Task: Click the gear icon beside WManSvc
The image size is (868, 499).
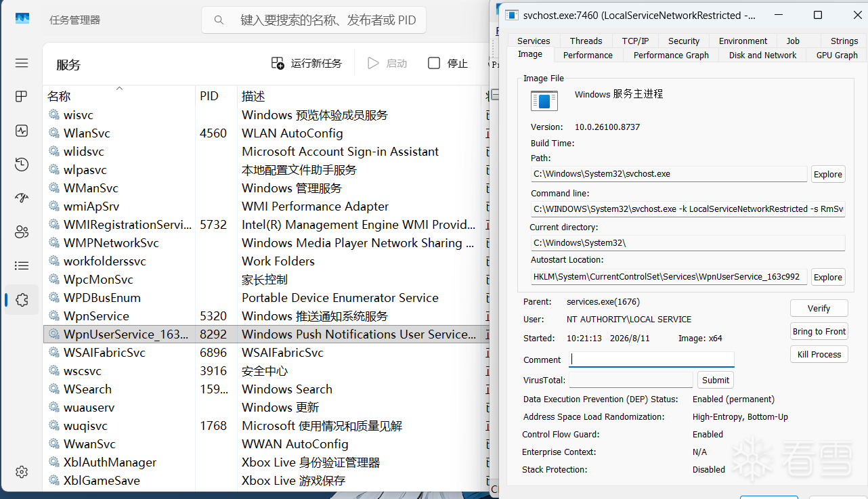Action: (54, 188)
